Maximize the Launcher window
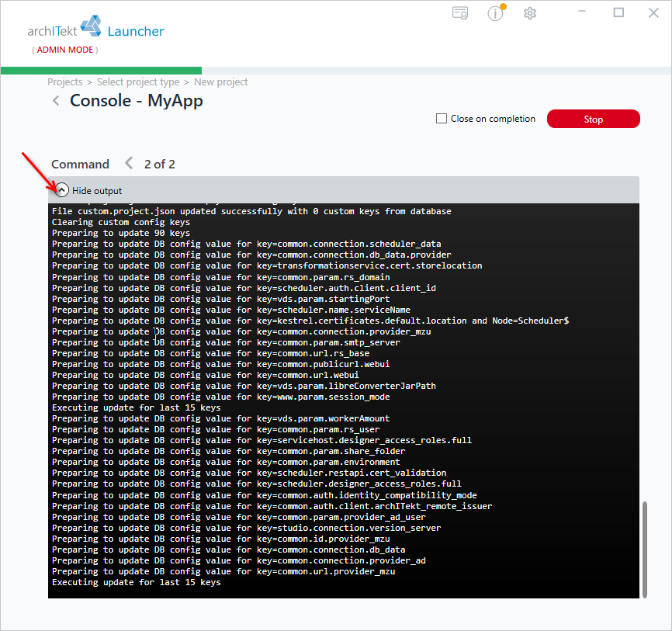The image size is (672, 631). [x=618, y=12]
